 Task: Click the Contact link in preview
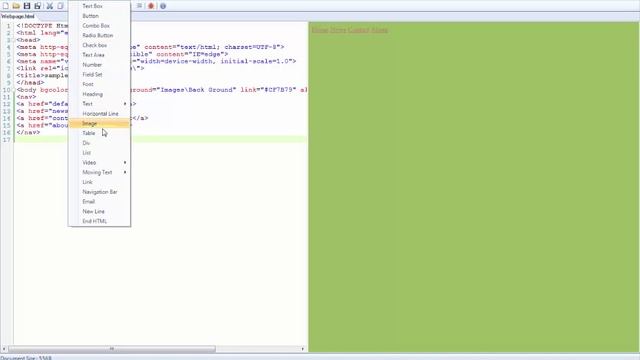pyautogui.click(x=358, y=30)
